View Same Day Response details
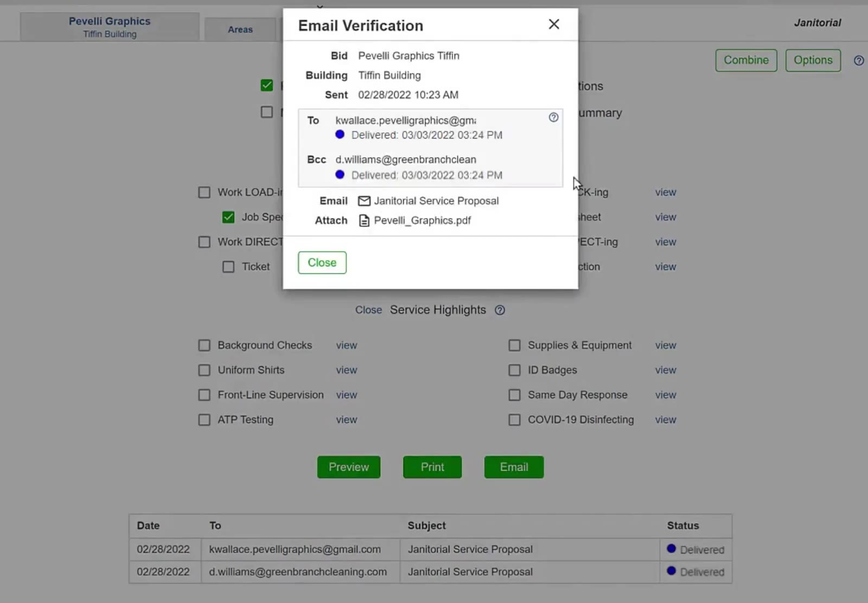 665,395
